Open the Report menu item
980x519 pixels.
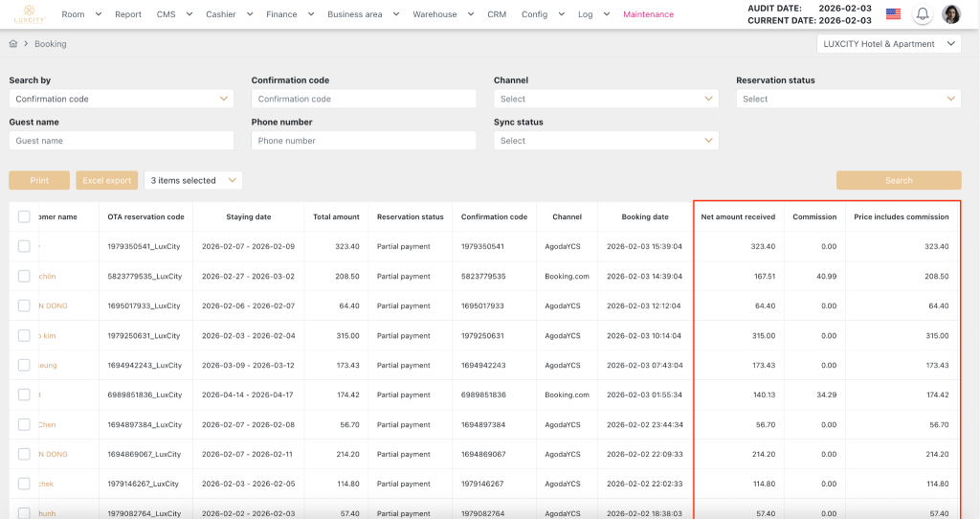point(128,14)
